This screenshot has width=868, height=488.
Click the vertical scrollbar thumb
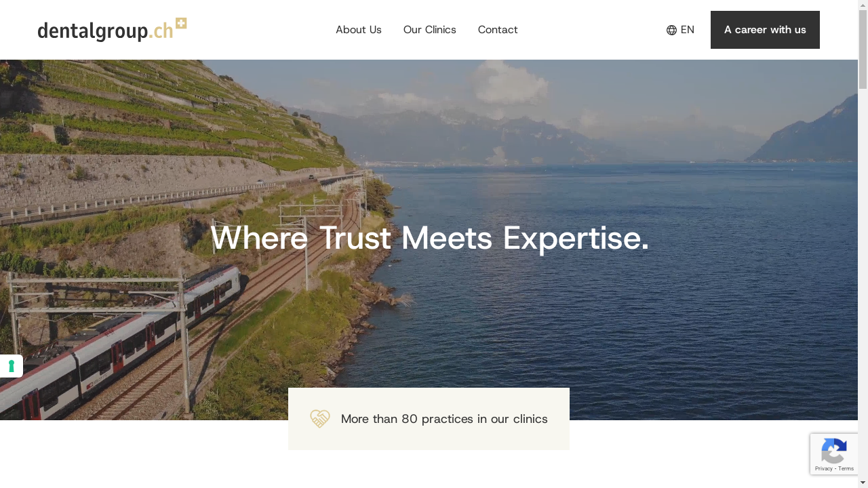[863, 49]
